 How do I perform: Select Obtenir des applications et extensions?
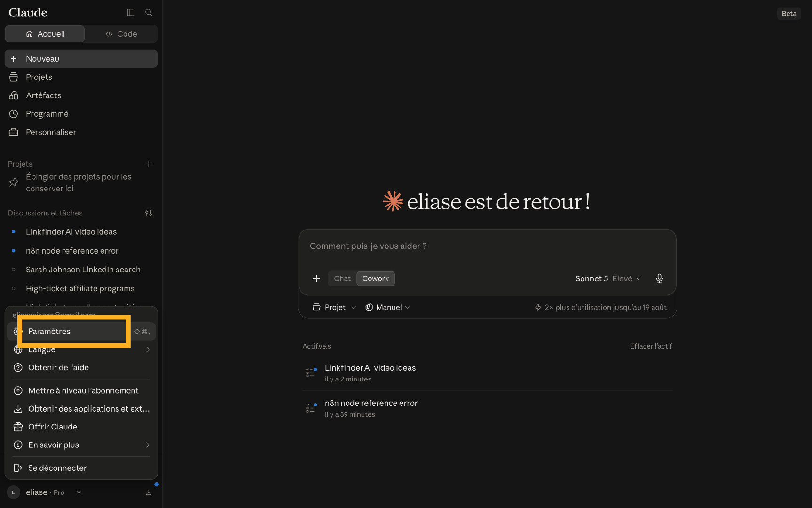[x=81, y=409]
